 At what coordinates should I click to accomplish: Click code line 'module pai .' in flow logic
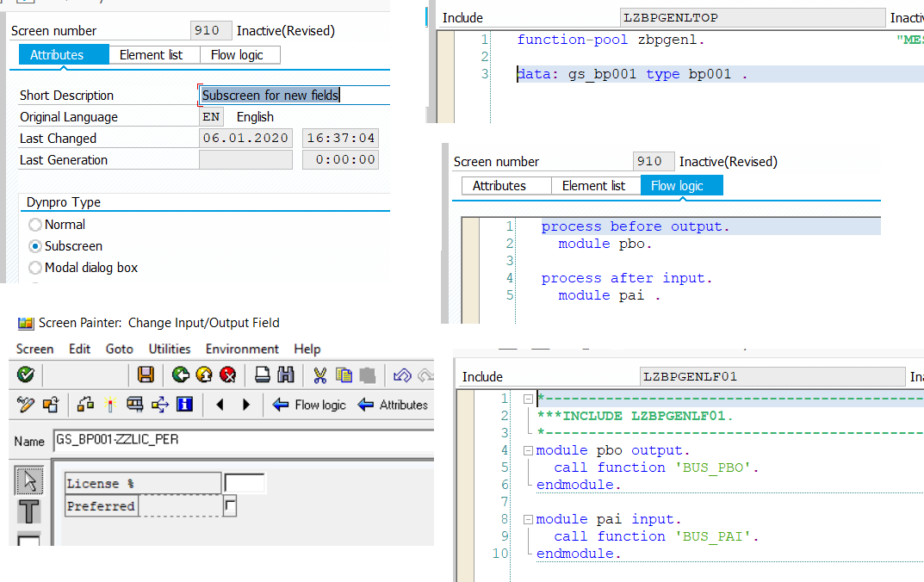610,295
